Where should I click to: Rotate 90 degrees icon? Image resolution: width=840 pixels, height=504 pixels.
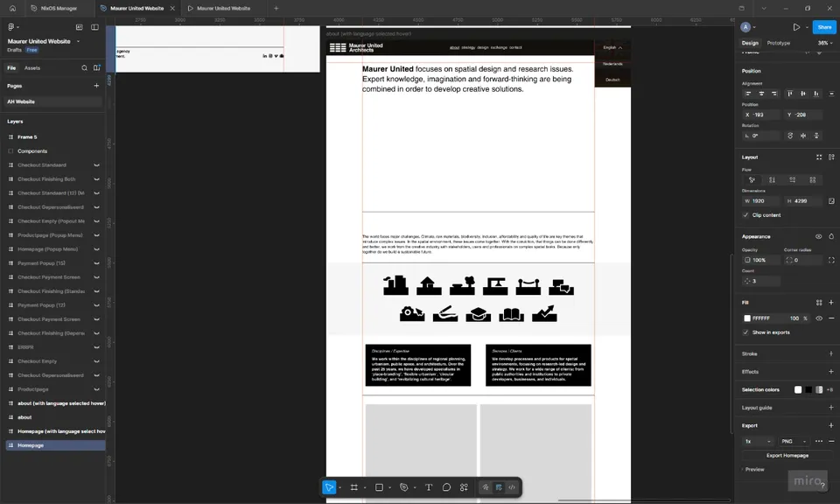click(790, 136)
